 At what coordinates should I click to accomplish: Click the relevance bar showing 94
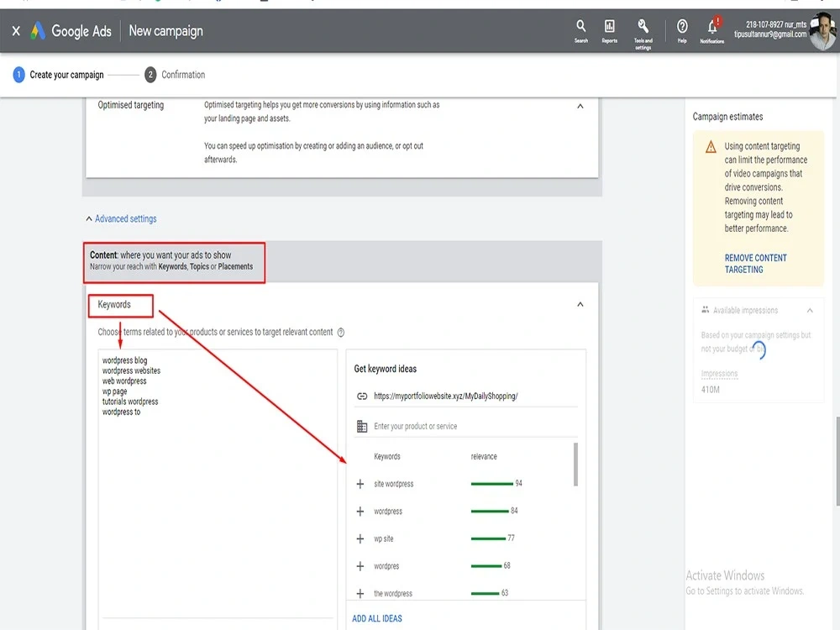491,484
